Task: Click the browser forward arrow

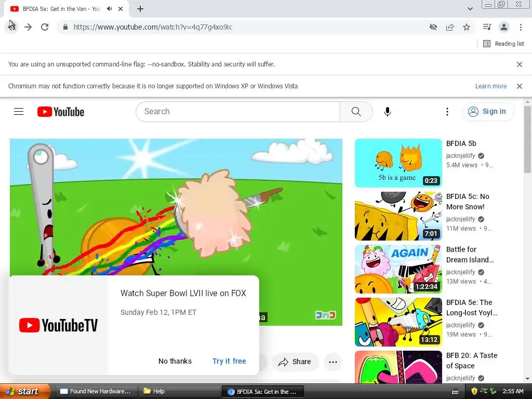Action: point(28,27)
